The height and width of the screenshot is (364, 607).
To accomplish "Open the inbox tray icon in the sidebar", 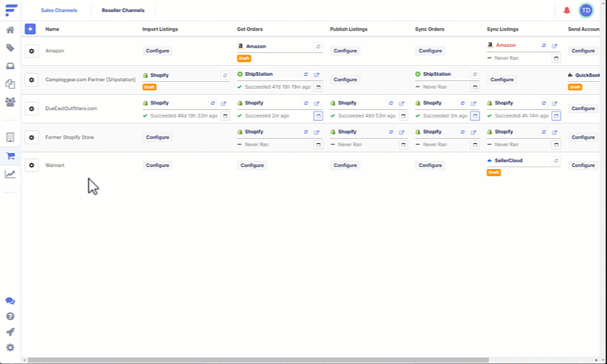I will (10, 66).
